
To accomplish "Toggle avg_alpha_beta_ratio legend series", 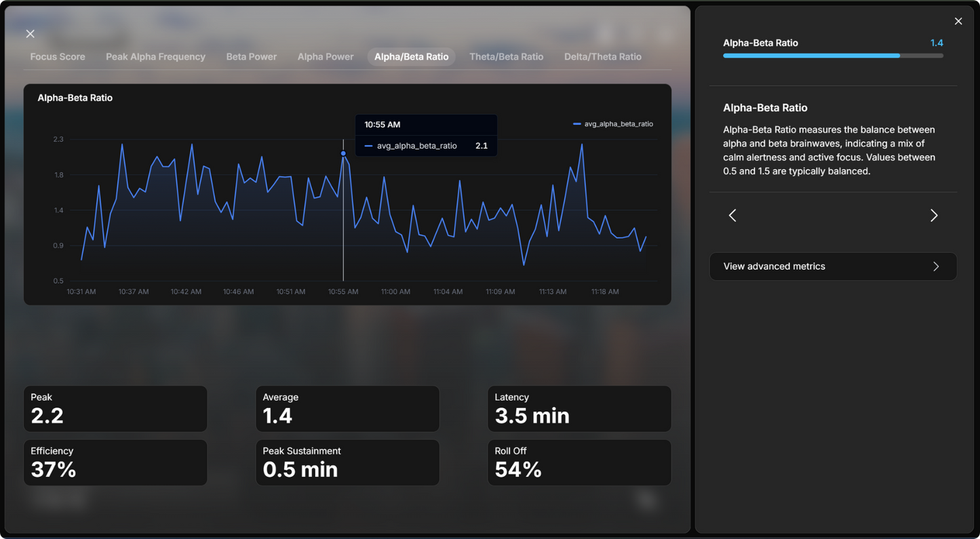I will click(x=613, y=124).
